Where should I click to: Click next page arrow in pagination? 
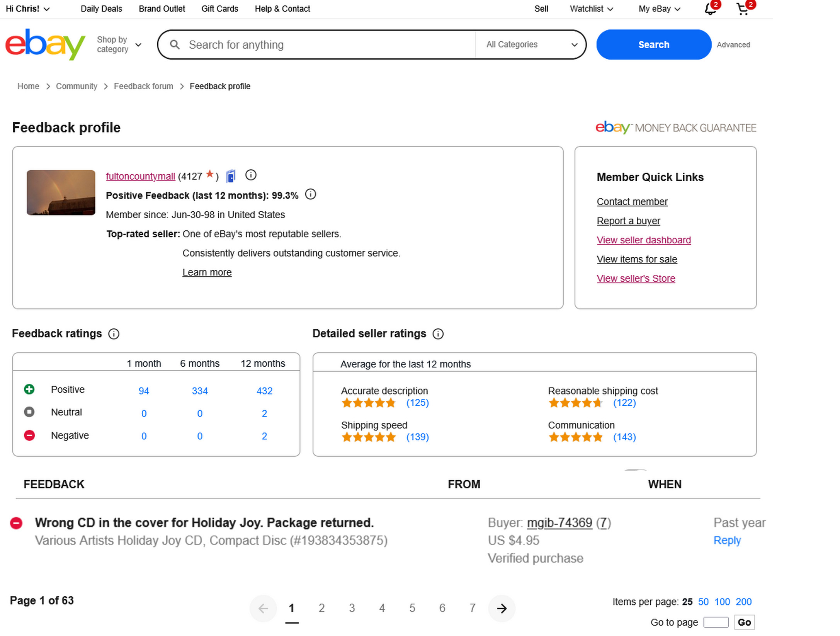pos(502,609)
